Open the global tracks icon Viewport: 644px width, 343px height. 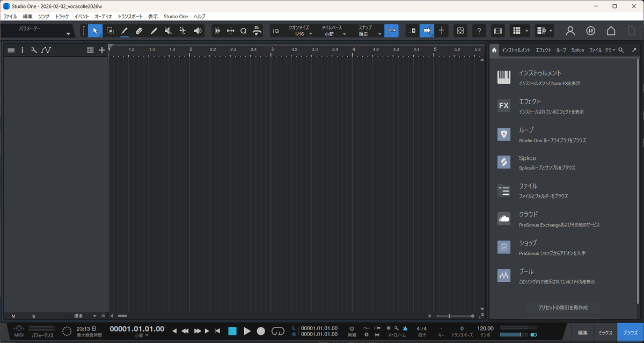tap(90, 50)
